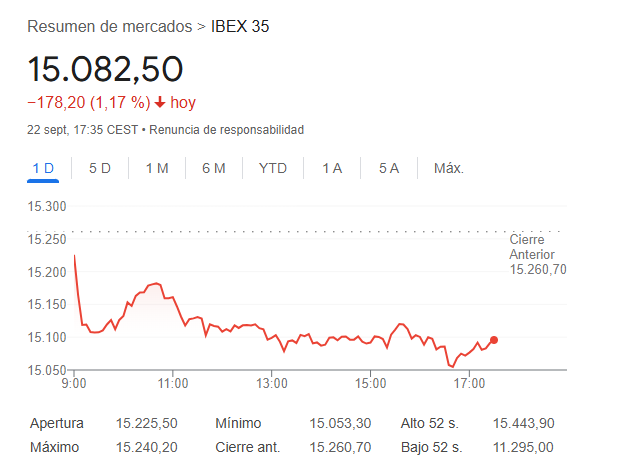Click the 15.082,50 index value
This screenshot has width=620, height=470.
tap(105, 70)
